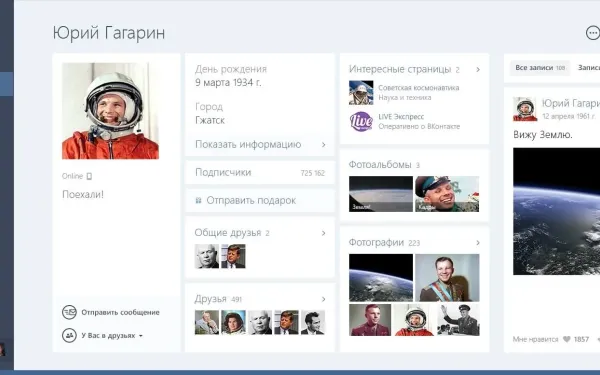Image resolution: width=600 pixels, height=375 pixels.
Task: Open portrait with medals photo in Фотографии
Action: 447,278
